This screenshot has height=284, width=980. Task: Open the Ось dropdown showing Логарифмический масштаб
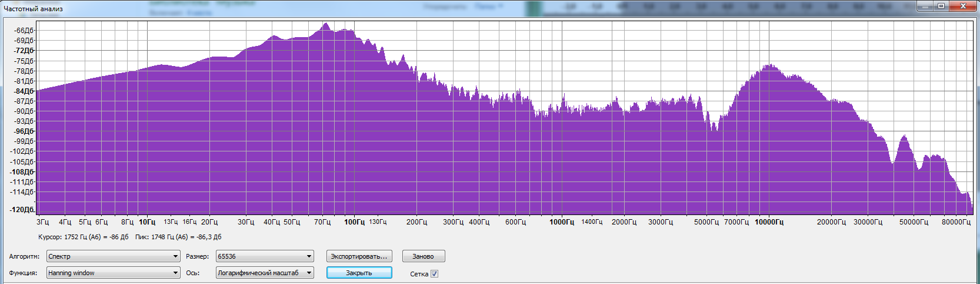point(265,273)
